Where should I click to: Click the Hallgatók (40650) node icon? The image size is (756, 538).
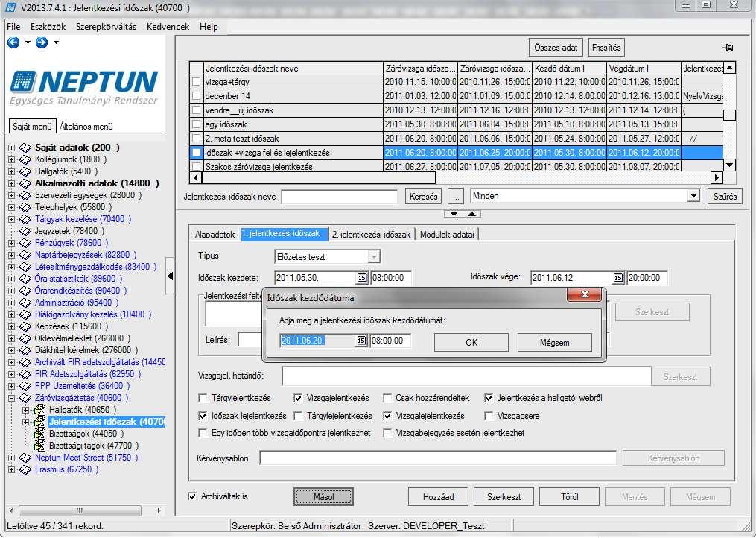click(39, 410)
